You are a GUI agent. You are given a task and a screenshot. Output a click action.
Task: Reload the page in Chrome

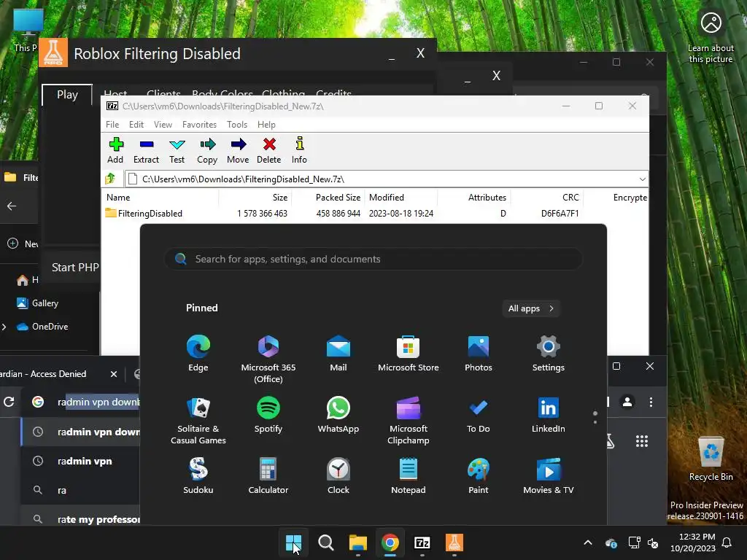point(9,402)
